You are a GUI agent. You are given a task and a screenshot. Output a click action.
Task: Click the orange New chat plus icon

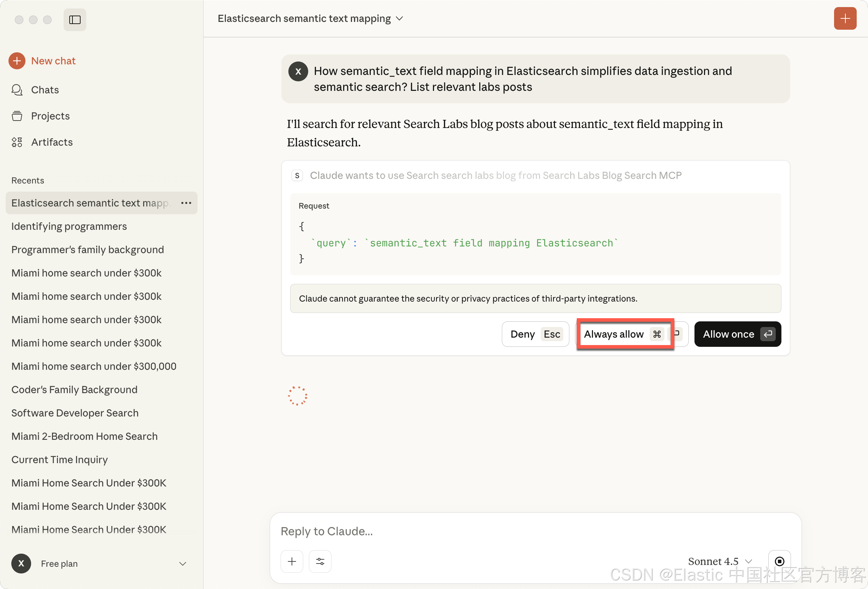coord(17,61)
